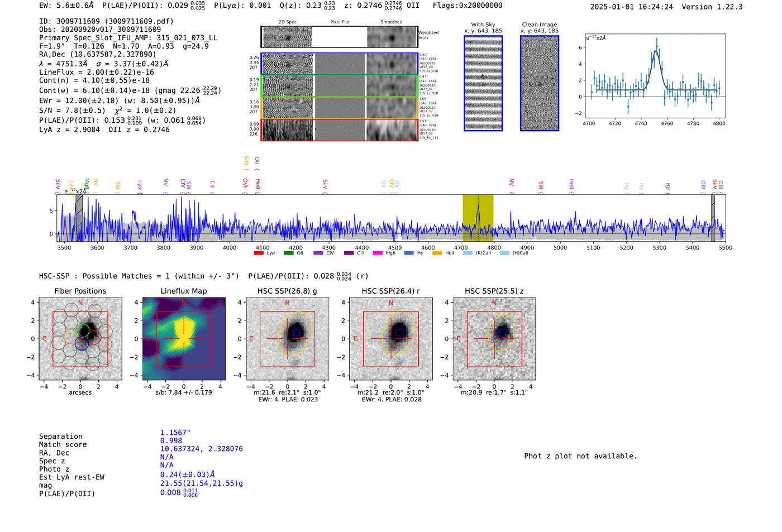Screen dimensions: 782x532
Task: Click the green MgII line label
Action: [x=87, y=185]
